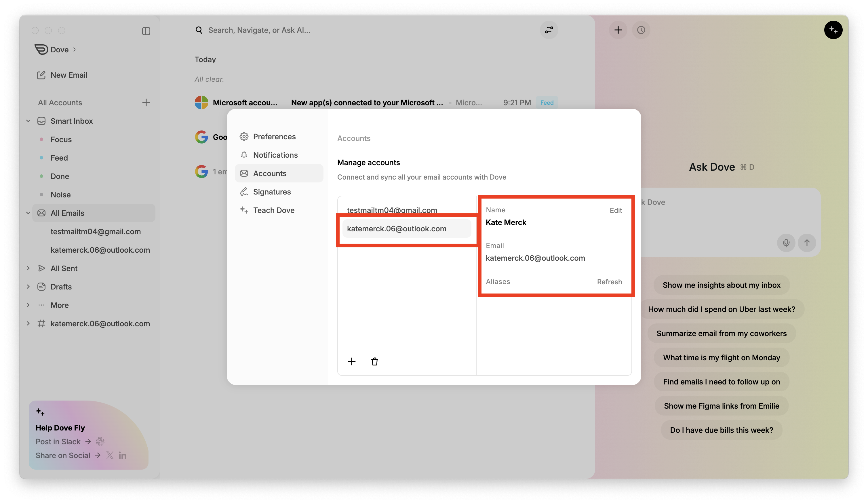Image resolution: width=868 pixels, height=503 pixels.
Task: Switch to the Signatures settings tab
Action: [271, 192]
